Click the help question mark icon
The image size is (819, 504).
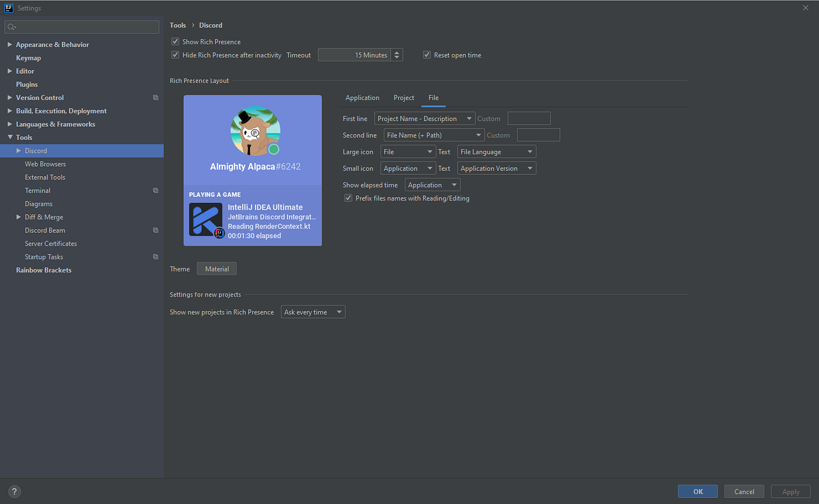pyautogui.click(x=15, y=491)
